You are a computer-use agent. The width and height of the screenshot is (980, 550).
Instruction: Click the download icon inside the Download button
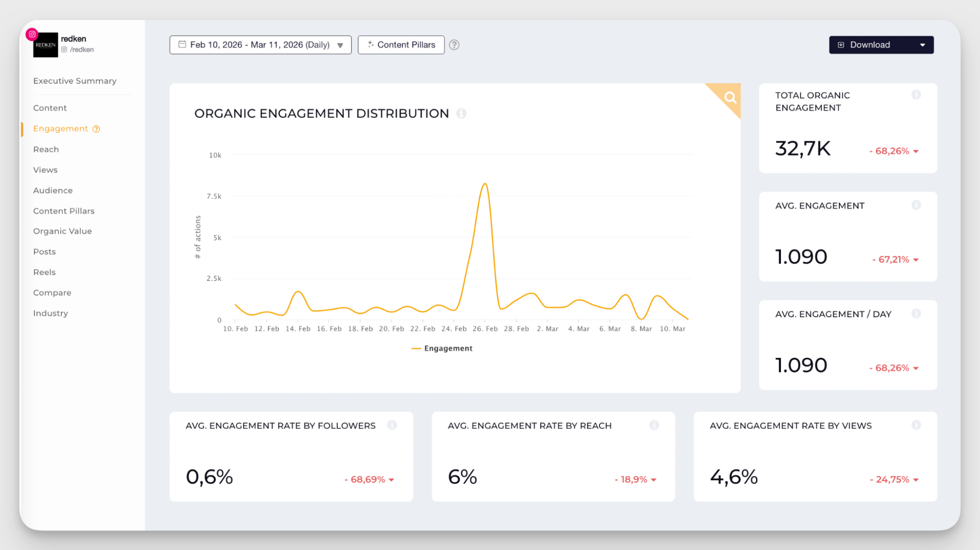tap(841, 45)
